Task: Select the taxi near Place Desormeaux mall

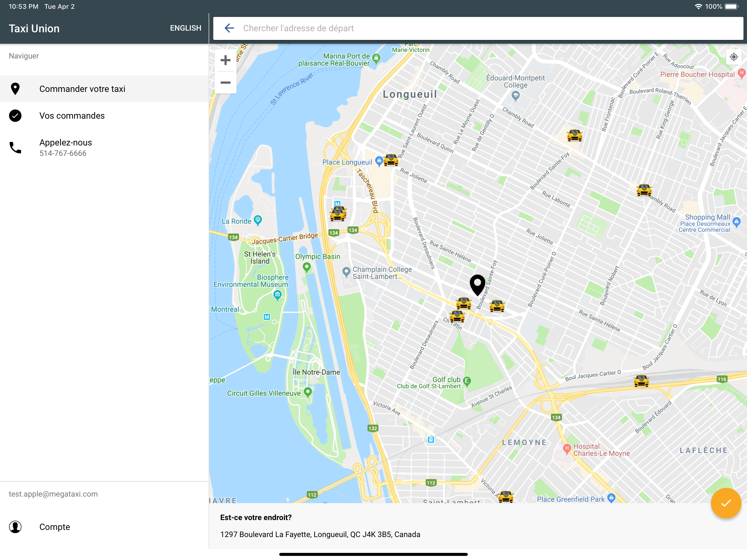Action: point(644,190)
